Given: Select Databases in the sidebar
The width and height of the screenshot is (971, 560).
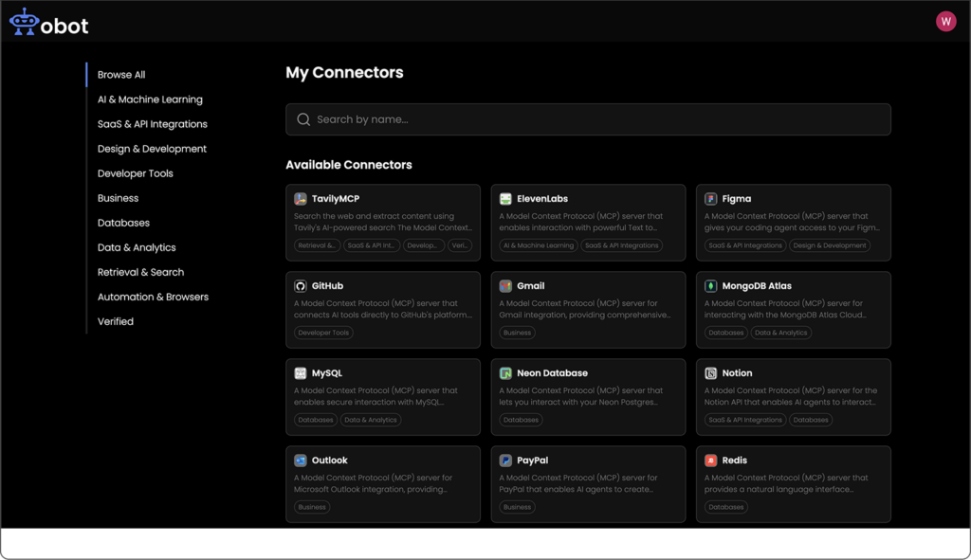Looking at the screenshot, I should (123, 223).
